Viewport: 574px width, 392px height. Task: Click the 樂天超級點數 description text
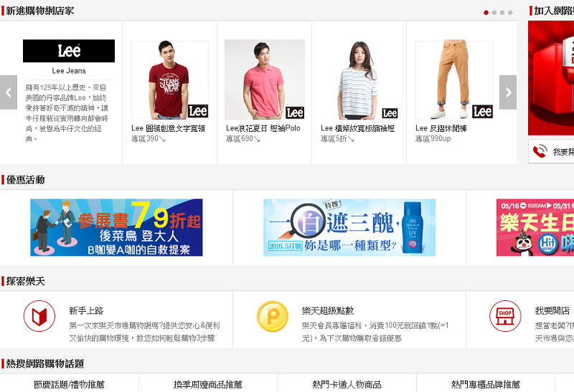click(375, 332)
